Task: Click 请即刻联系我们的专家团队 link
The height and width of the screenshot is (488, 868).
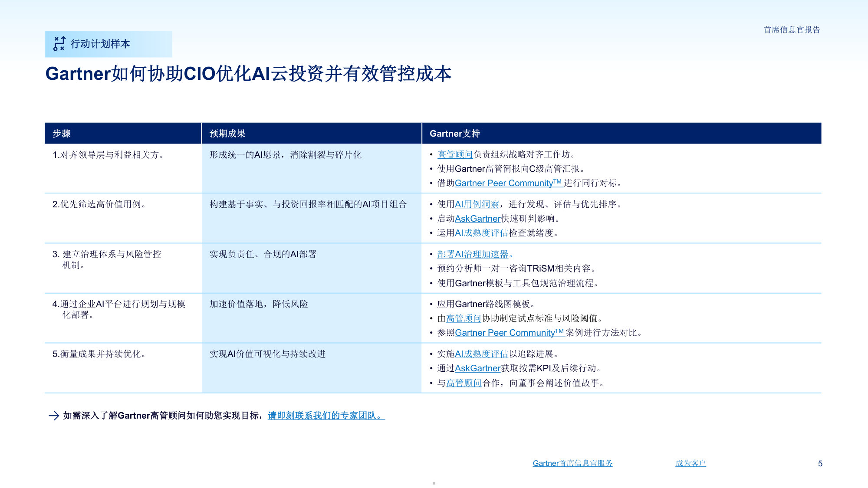Action: point(326,416)
